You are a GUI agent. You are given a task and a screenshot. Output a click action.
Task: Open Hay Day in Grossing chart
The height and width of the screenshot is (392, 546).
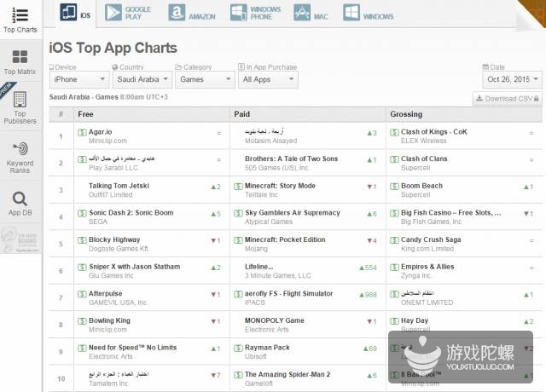(x=415, y=320)
